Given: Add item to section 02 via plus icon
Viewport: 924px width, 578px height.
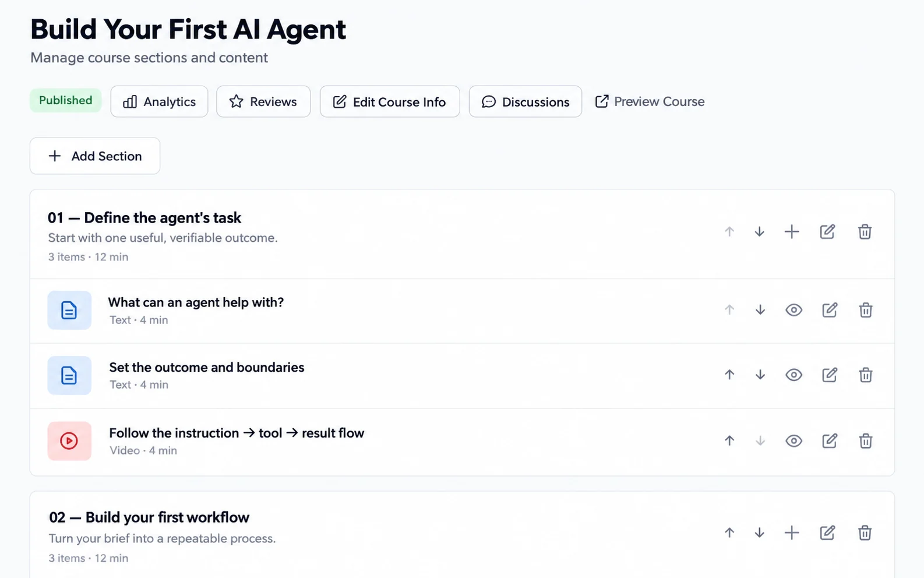Looking at the screenshot, I should 792,533.
